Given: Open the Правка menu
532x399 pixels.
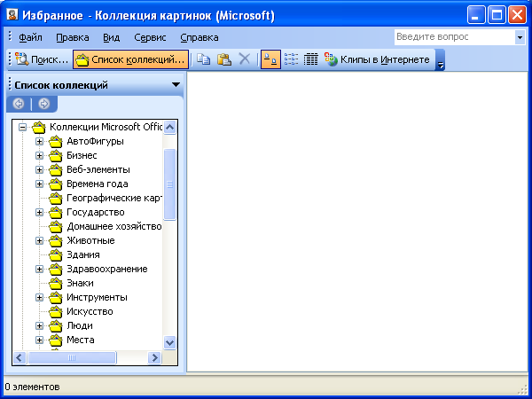Looking at the screenshot, I should 73,37.
